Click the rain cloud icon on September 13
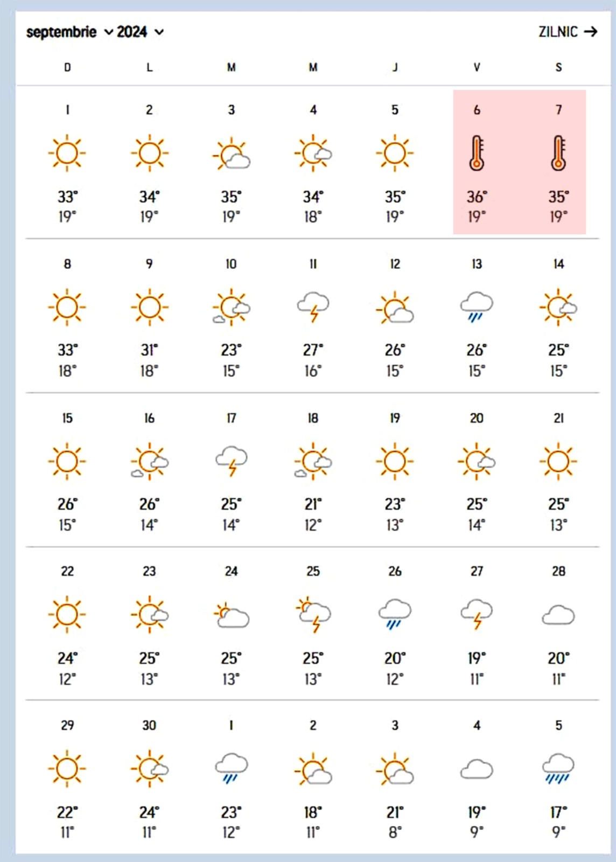 pyautogui.click(x=477, y=307)
